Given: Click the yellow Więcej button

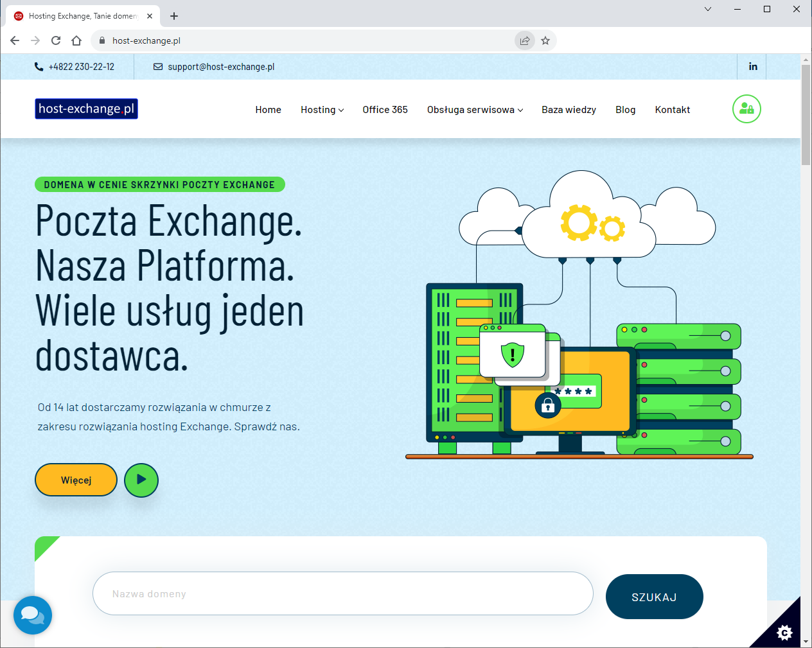Looking at the screenshot, I should coord(76,480).
